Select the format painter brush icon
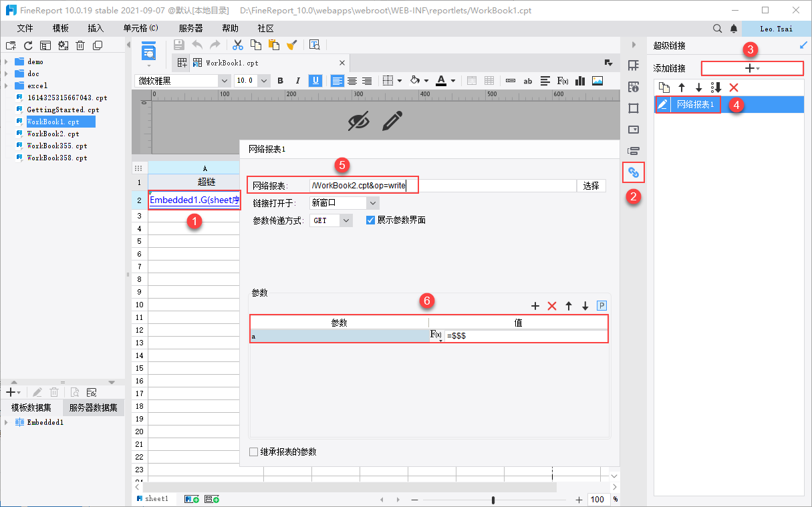This screenshot has height=507, width=812. coord(291,45)
